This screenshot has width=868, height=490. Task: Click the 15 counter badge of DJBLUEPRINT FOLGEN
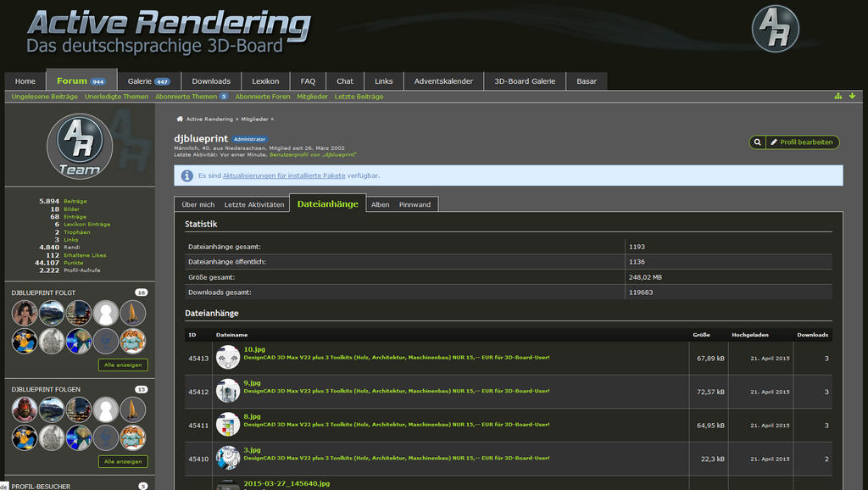coord(142,389)
